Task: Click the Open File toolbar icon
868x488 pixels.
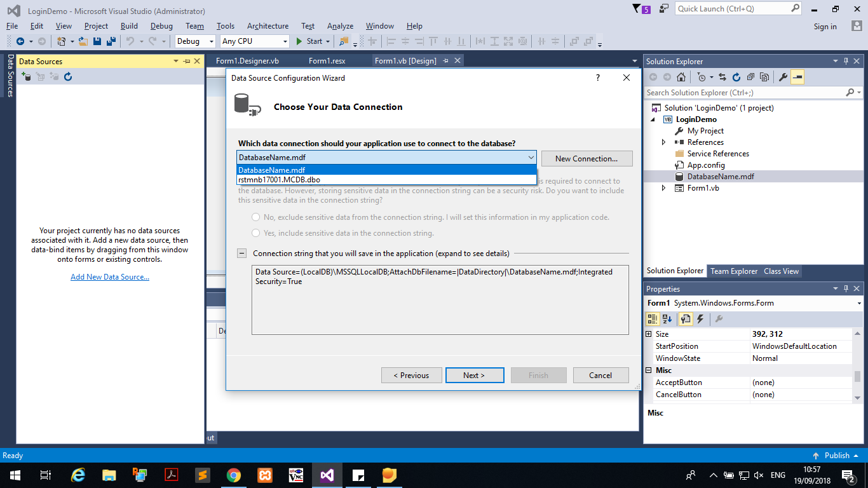Action: coord(83,41)
